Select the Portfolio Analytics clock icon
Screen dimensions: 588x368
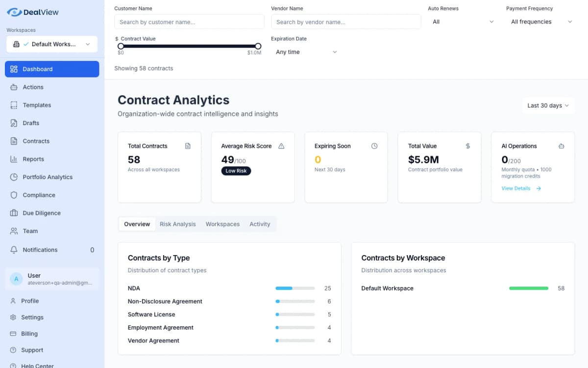pyautogui.click(x=13, y=177)
